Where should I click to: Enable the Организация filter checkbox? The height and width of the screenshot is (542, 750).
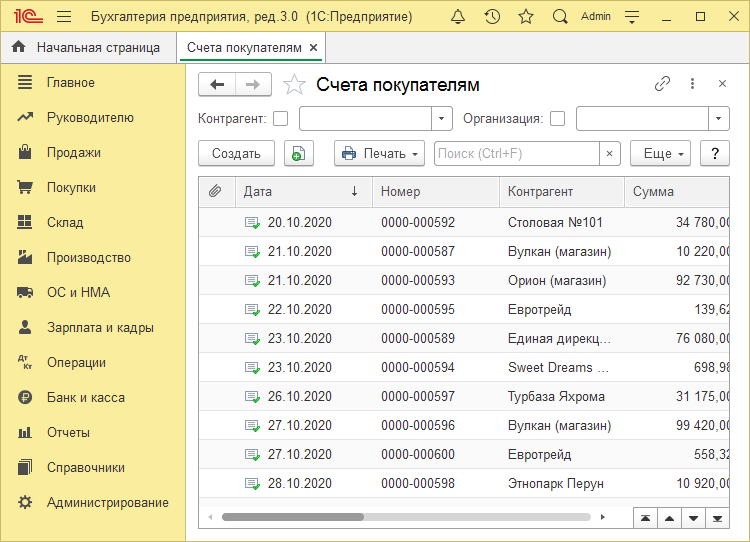558,119
